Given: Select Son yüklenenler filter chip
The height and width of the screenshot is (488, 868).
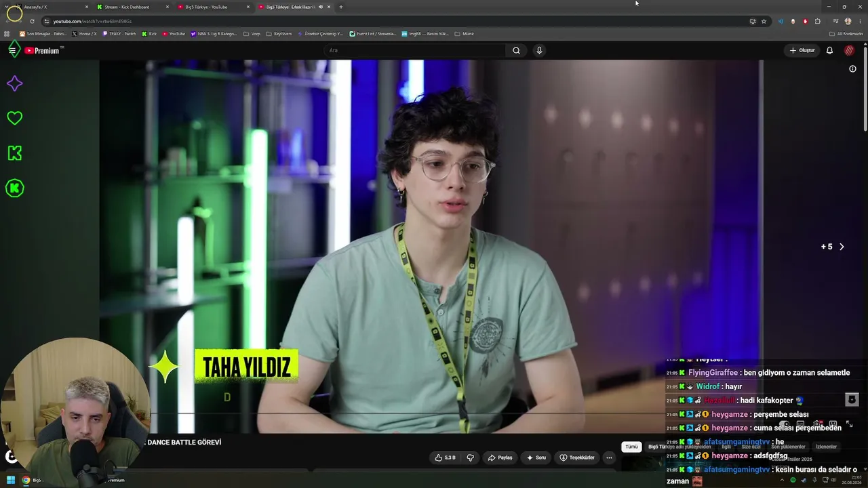Looking at the screenshot, I should (x=788, y=447).
